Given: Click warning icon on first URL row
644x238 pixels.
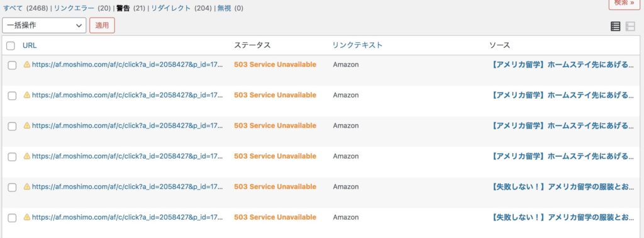Looking at the screenshot, I should click(27, 64).
